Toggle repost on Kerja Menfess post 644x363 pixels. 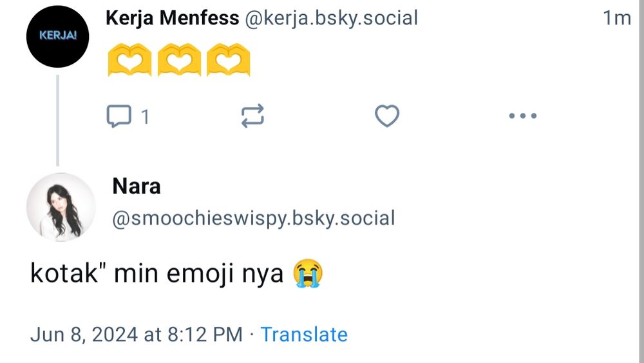click(x=252, y=117)
